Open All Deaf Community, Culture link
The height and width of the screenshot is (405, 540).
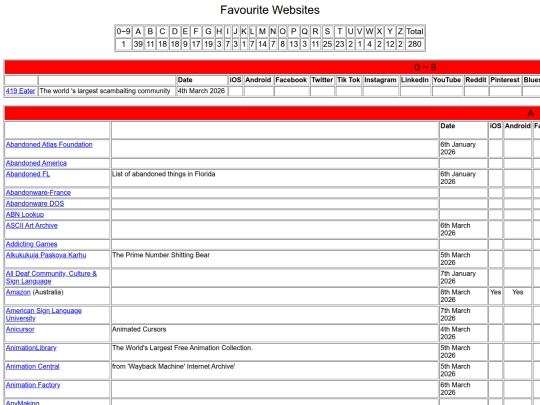point(51,278)
